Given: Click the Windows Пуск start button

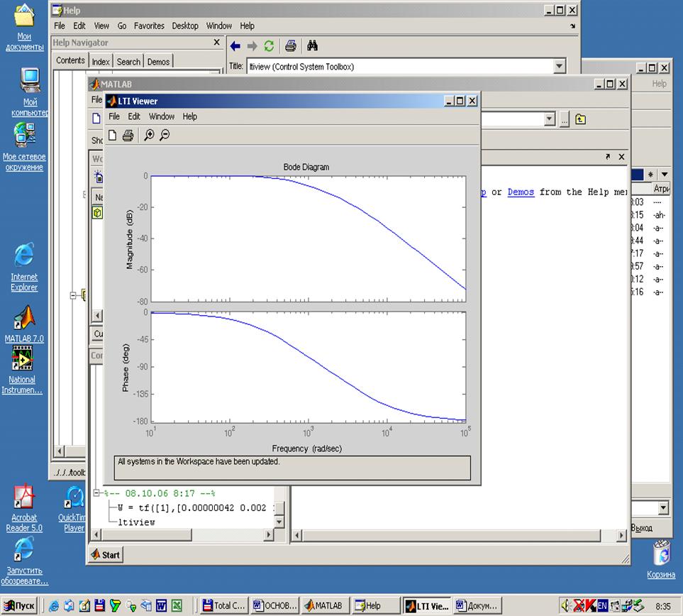Looking at the screenshot, I should coord(19,605).
